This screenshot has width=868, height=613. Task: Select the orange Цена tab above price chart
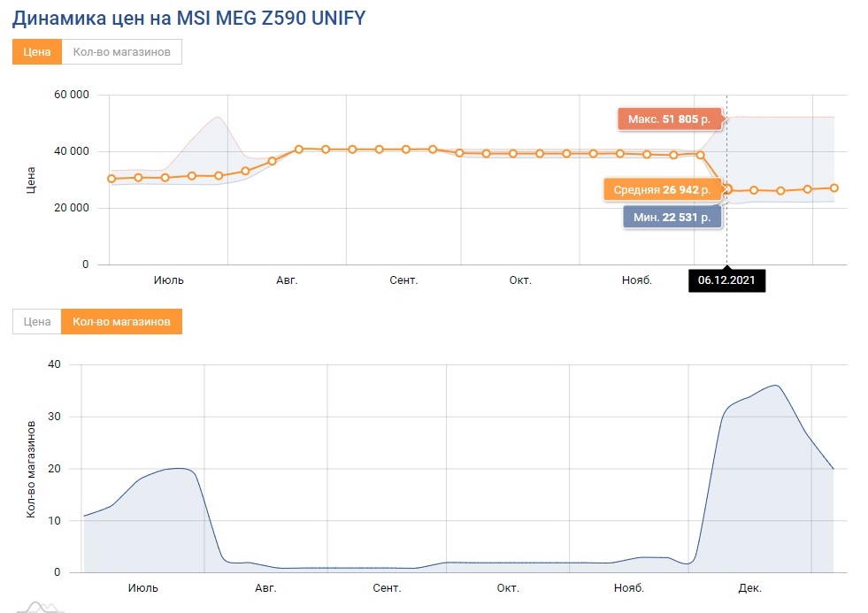click(x=37, y=52)
